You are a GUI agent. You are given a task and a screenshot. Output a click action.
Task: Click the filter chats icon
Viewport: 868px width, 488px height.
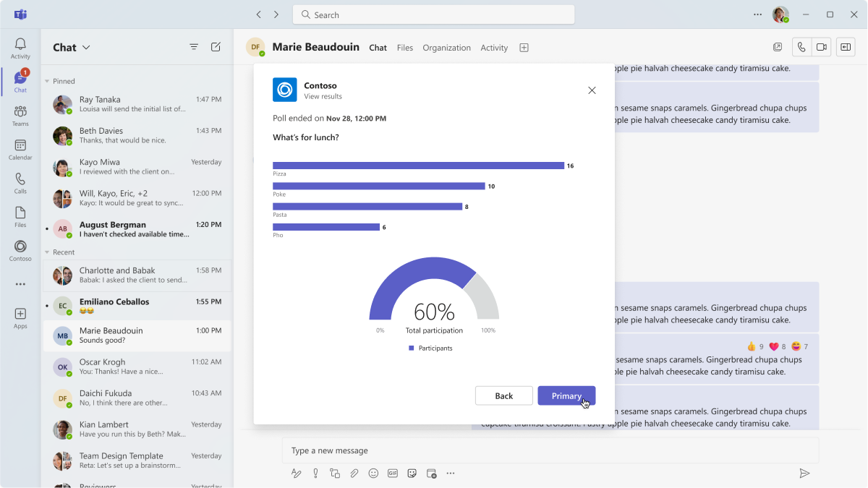pos(194,47)
